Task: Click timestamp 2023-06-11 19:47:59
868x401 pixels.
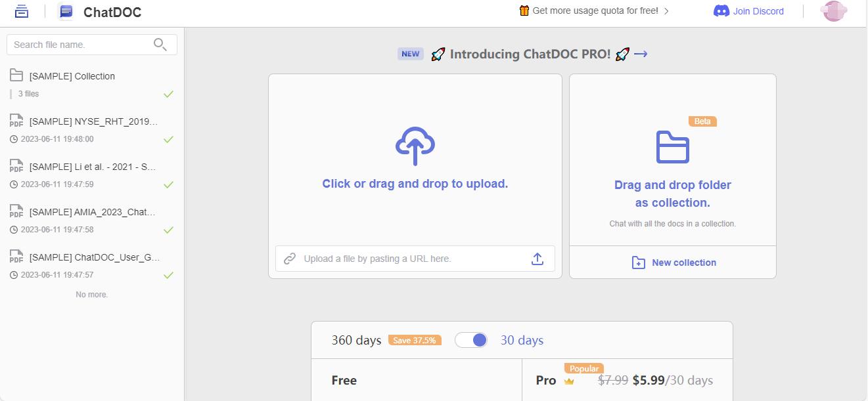Action: pos(57,184)
